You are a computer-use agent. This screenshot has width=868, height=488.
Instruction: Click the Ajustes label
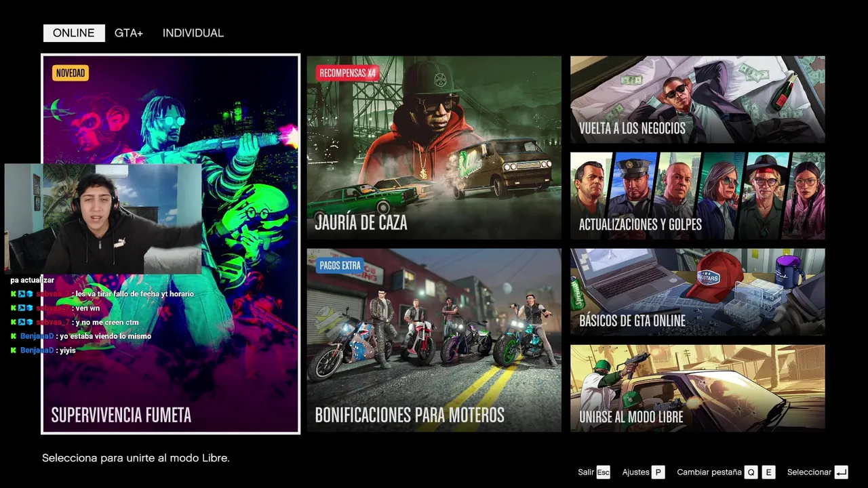click(x=635, y=472)
